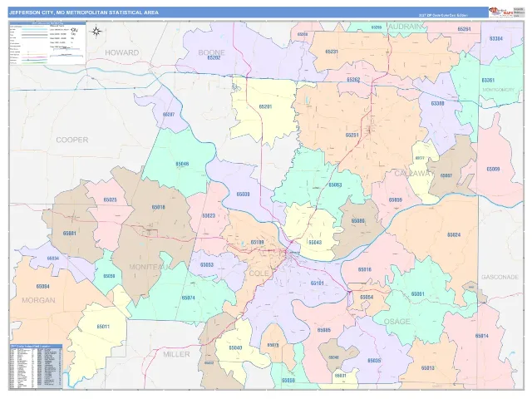532x399 pixels.
Task: Select ZIP code 65043 label
Action: click(x=315, y=242)
